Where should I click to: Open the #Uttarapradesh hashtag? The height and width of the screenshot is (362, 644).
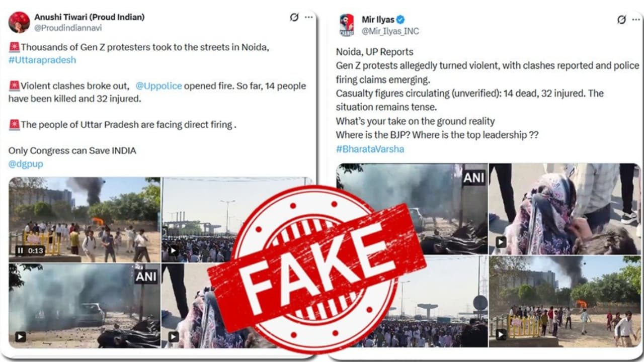(x=42, y=60)
